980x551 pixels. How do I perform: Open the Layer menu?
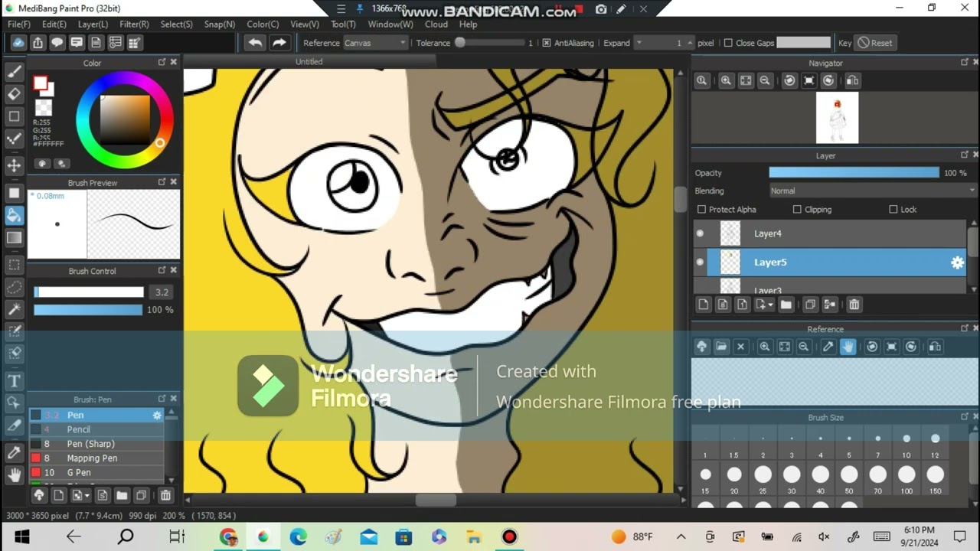[93, 24]
